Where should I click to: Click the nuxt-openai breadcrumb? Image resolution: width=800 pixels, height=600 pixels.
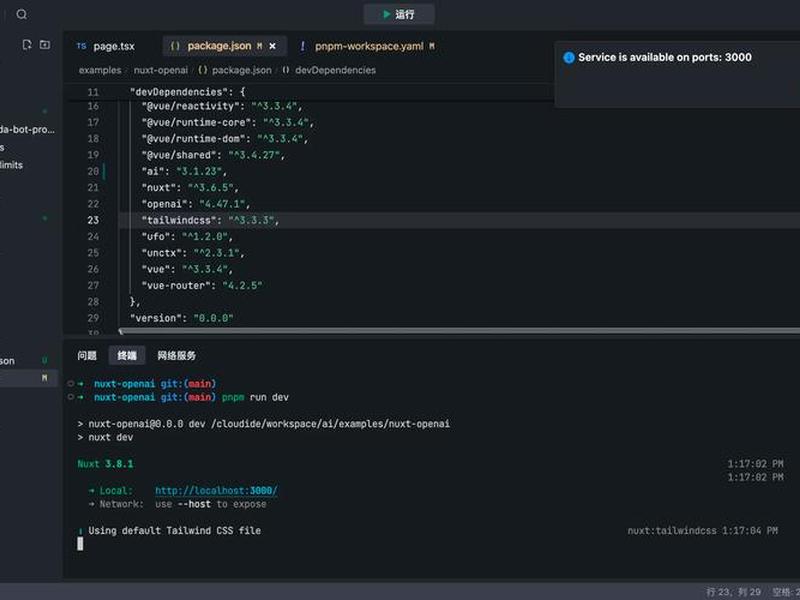(x=161, y=70)
